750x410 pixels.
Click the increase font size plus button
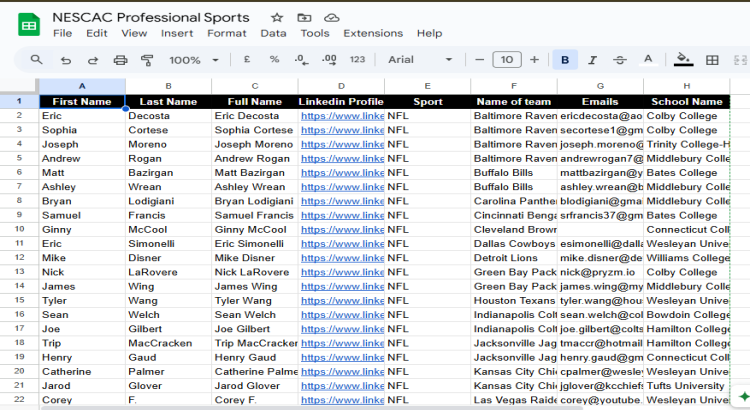(x=534, y=60)
